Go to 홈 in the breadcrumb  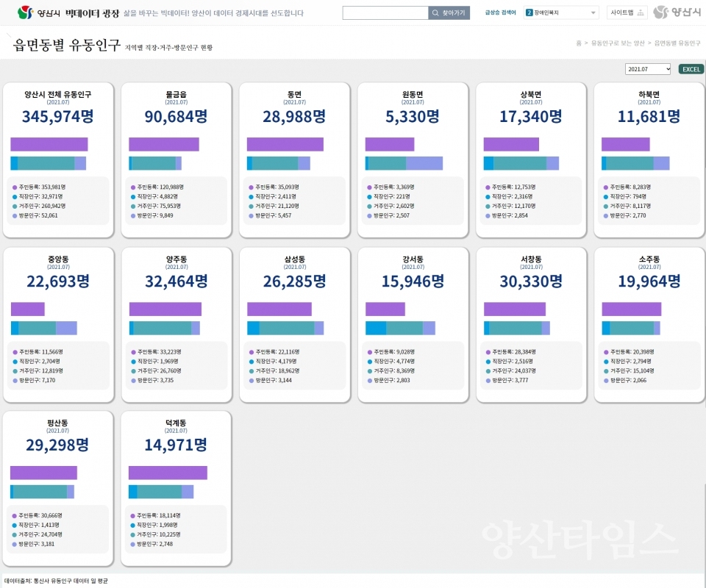point(579,43)
